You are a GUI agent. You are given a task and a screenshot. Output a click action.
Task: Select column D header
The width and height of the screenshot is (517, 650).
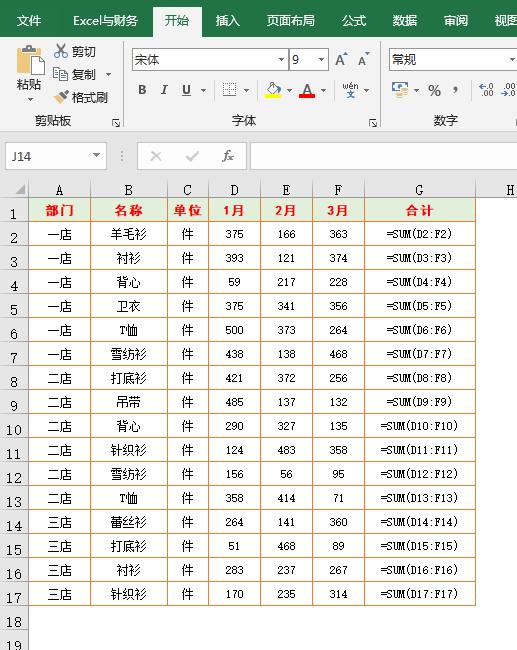pos(234,190)
